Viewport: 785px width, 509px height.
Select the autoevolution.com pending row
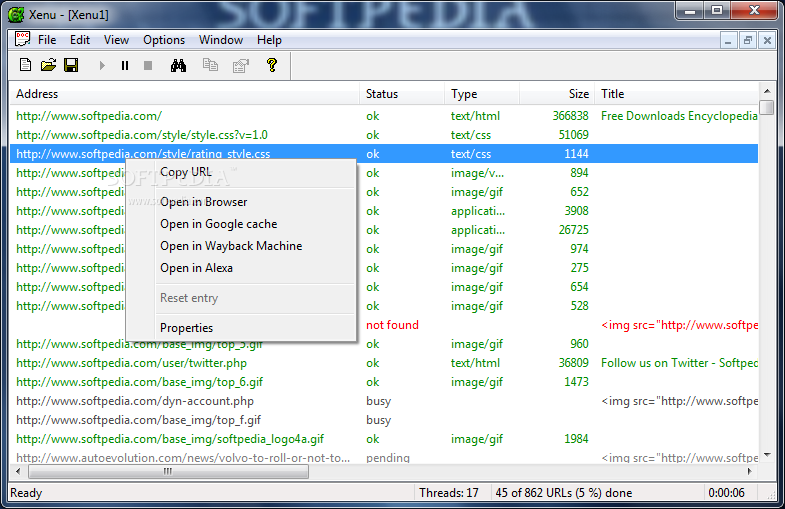384,457
